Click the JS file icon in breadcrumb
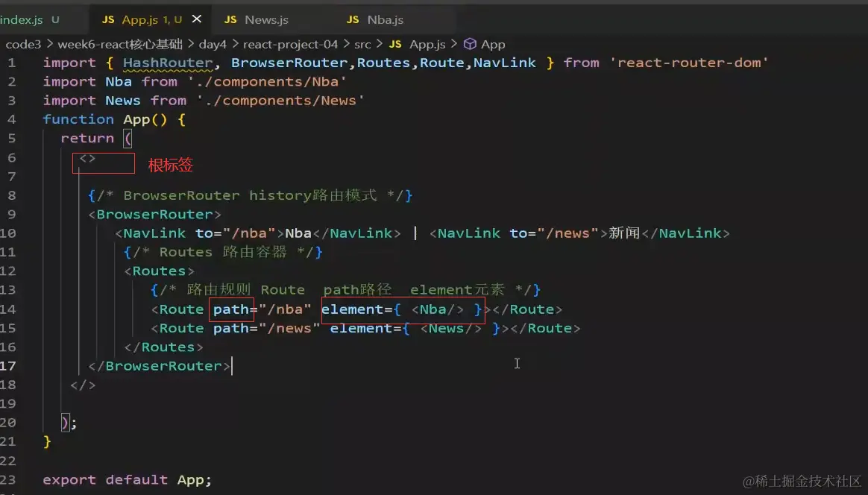 pos(395,44)
